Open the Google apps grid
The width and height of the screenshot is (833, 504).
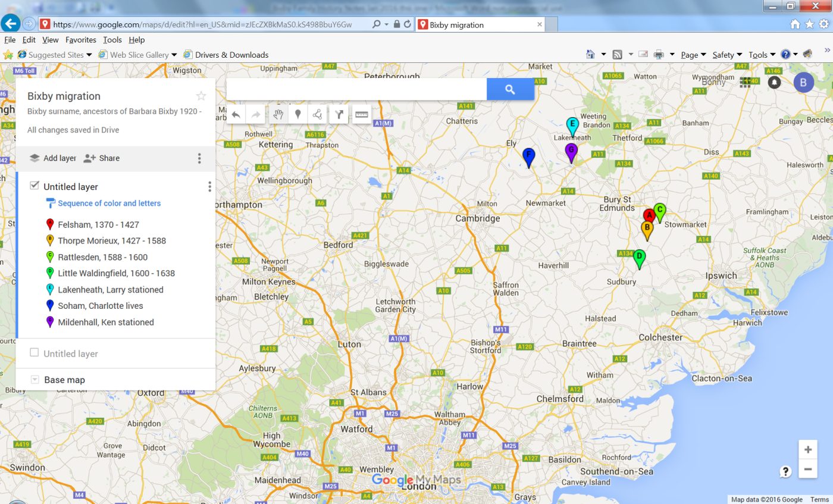tap(745, 83)
